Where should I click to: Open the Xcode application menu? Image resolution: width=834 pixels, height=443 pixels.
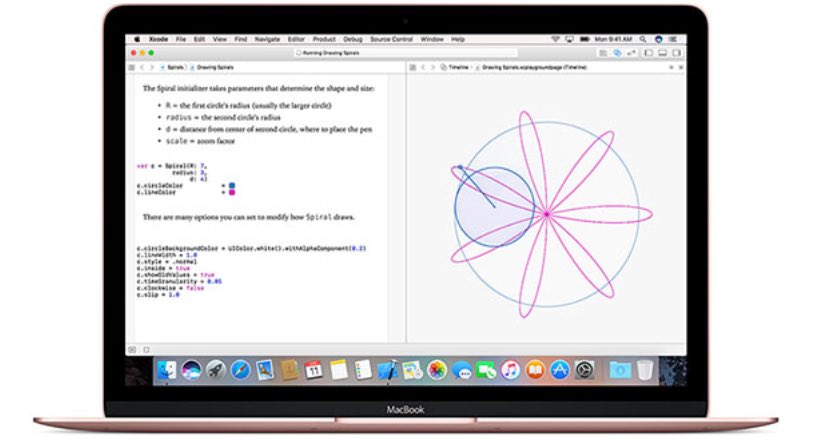(x=159, y=39)
